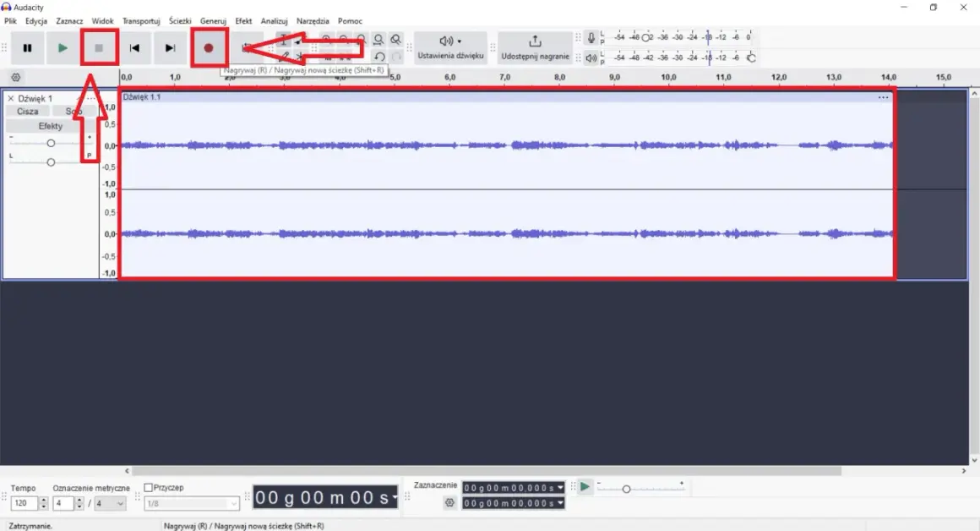The width and height of the screenshot is (980, 531).
Task: Open the Edycja menu
Action: (x=36, y=21)
